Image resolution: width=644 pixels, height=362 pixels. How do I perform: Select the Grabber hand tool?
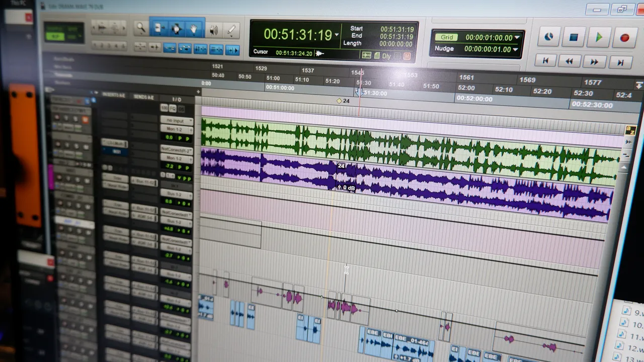tap(193, 29)
